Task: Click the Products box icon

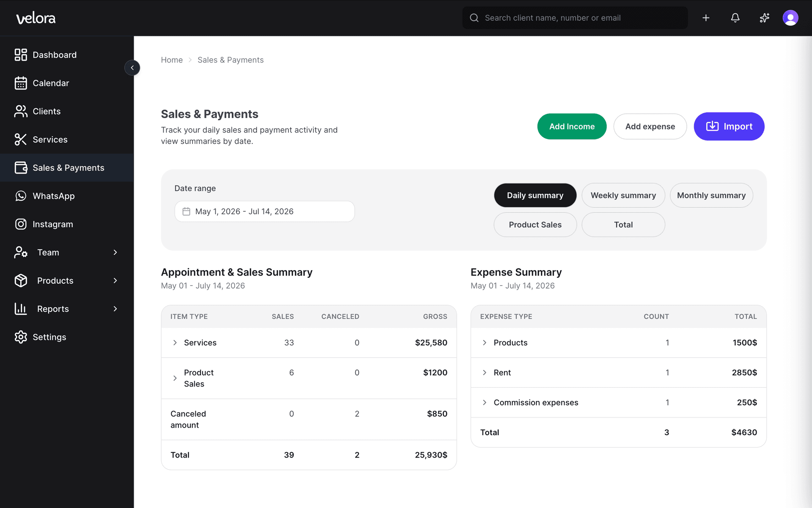Action: pyautogui.click(x=21, y=281)
